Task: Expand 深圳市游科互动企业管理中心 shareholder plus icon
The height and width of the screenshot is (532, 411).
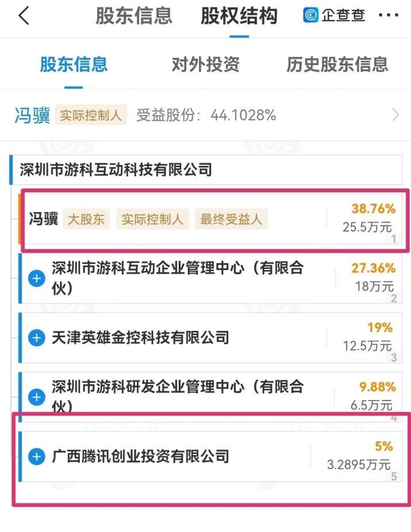Action: (x=36, y=278)
